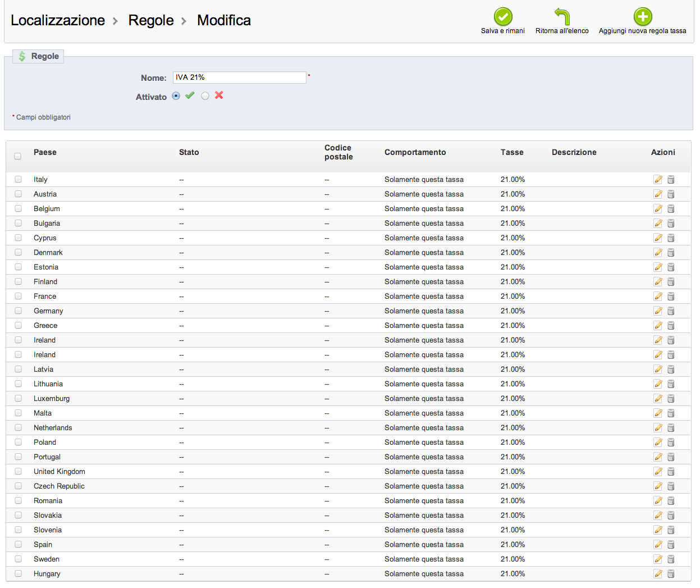Delete the Finland rule trash icon
Screen dimensions: 700x588
click(671, 282)
